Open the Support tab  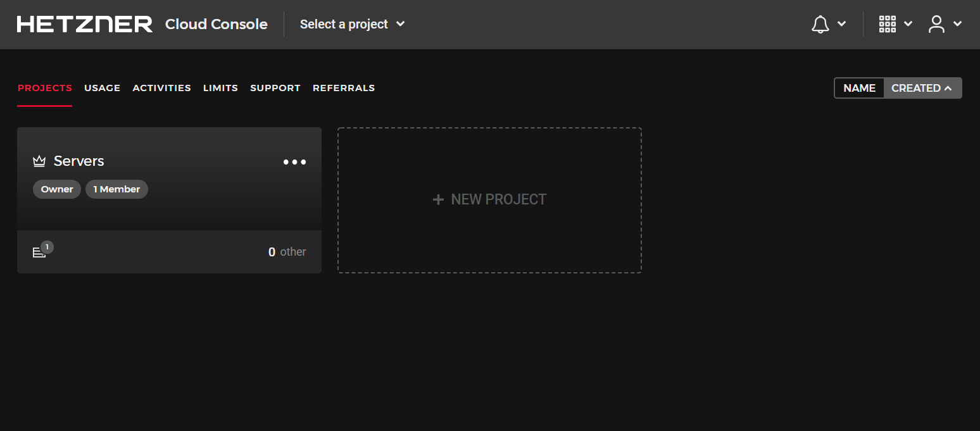click(275, 88)
